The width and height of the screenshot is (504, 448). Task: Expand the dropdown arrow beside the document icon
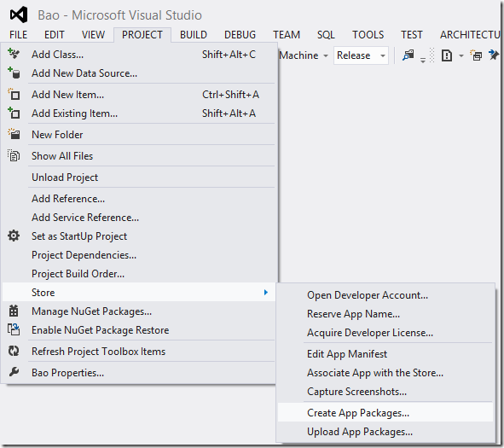(x=461, y=55)
